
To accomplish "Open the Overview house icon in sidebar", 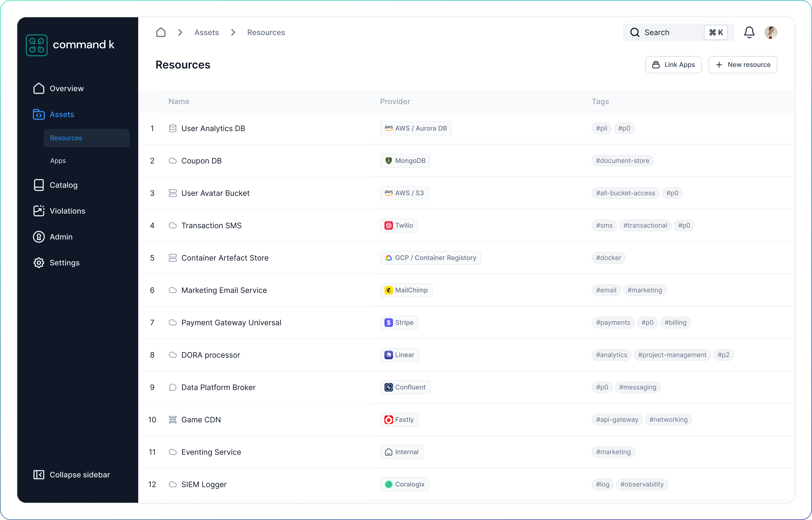I will point(39,88).
